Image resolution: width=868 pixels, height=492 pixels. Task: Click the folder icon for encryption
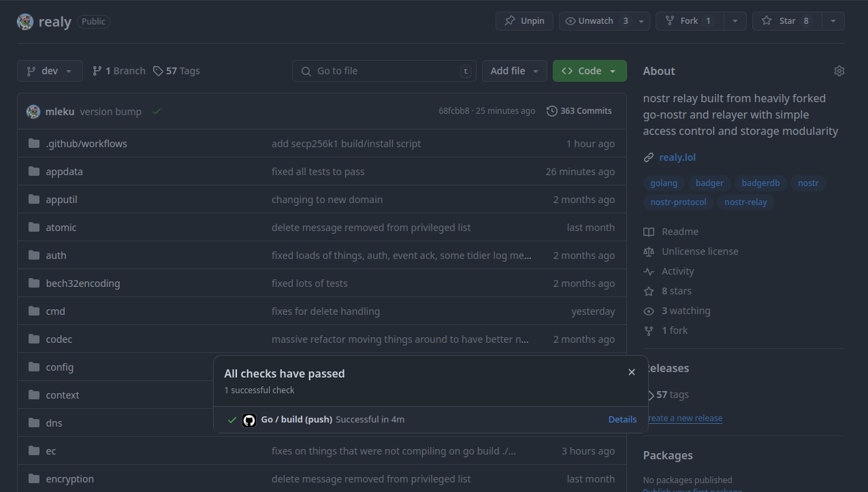[34, 479]
